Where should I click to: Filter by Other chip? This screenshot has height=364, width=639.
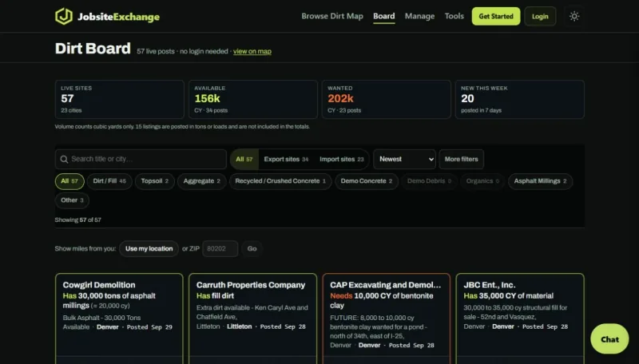(72, 200)
